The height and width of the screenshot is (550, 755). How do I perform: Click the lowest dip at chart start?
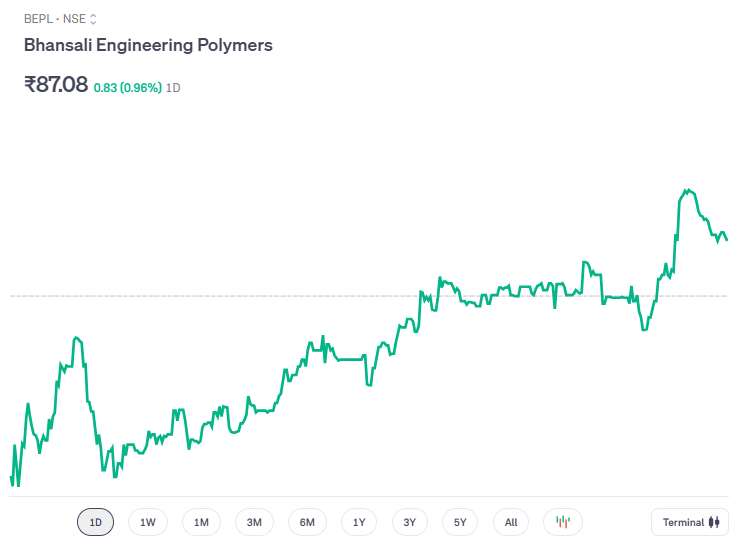click(18, 486)
